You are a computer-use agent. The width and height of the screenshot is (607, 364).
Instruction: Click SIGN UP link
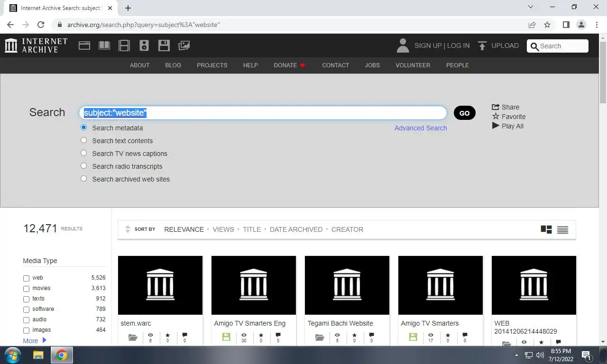(428, 45)
